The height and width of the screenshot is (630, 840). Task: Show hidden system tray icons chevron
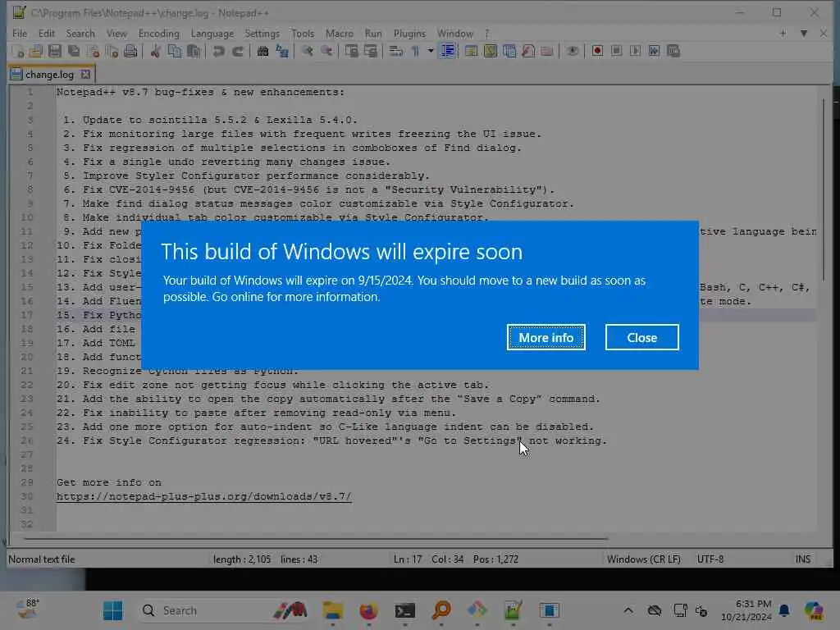coord(628,610)
